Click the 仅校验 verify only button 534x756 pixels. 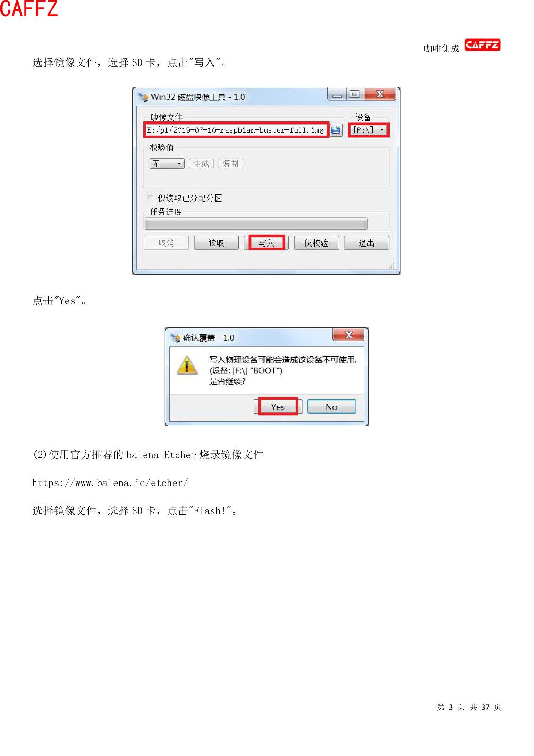(316, 243)
